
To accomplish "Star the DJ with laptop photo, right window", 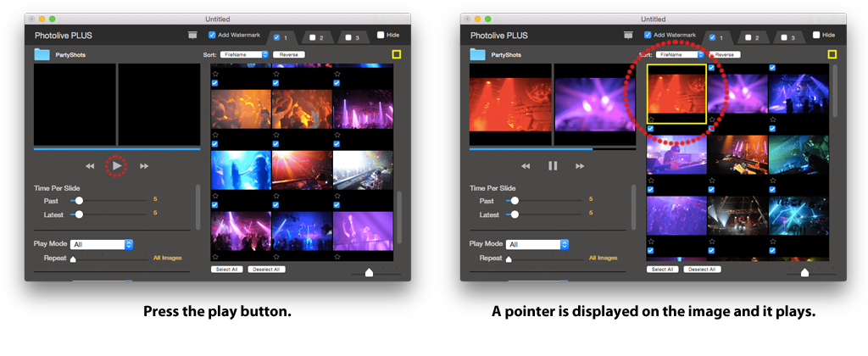I will [650, 181].
